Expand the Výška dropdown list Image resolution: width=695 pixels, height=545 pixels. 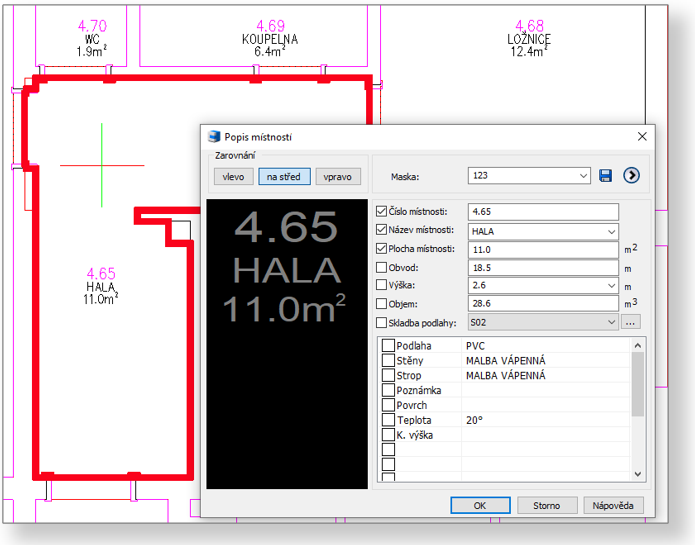coord(611,286)
